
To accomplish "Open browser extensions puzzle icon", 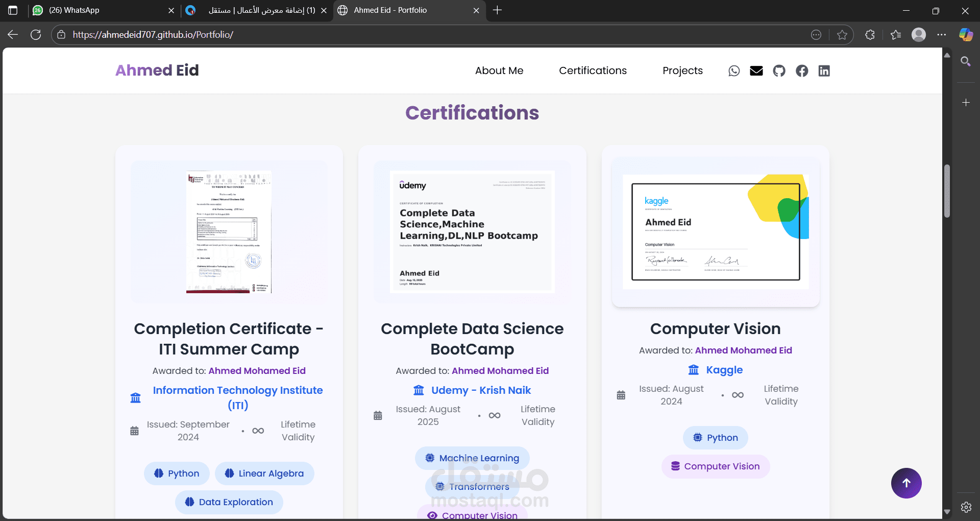I will click(870, 35).
